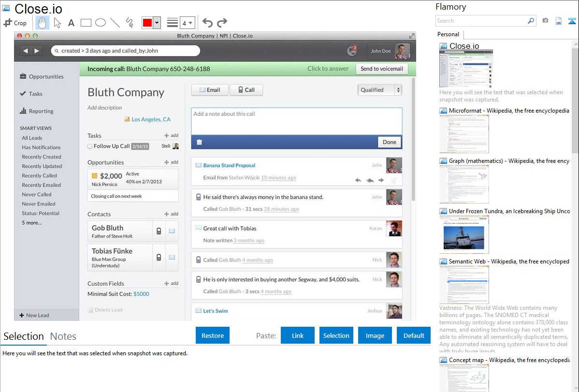
Task: Expand the 5 more smart views
Action: tap(32, 222)
